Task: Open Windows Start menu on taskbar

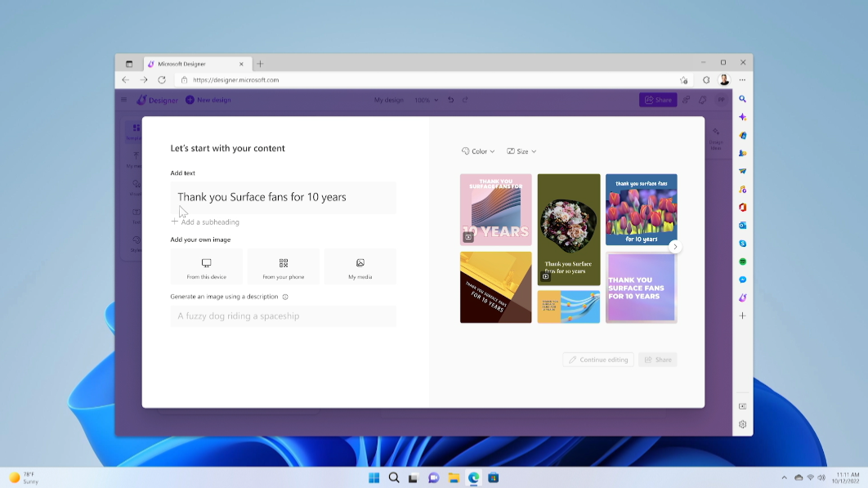Action: [374, 478]
